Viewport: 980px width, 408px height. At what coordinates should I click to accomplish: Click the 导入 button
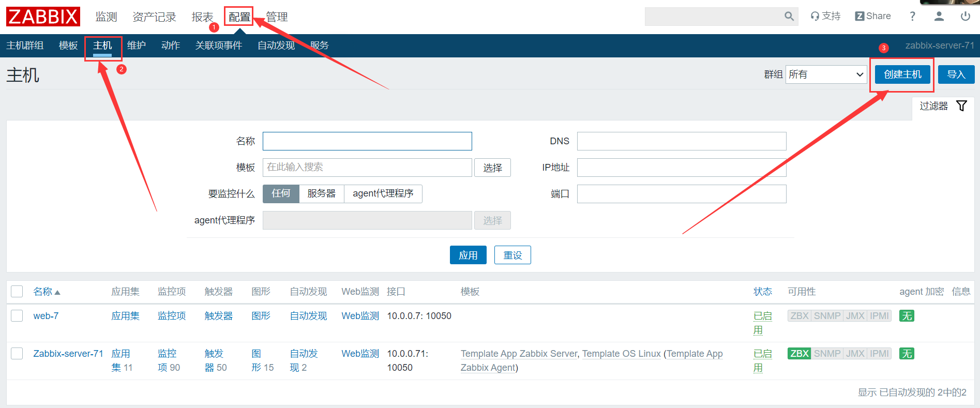[956, 74]
